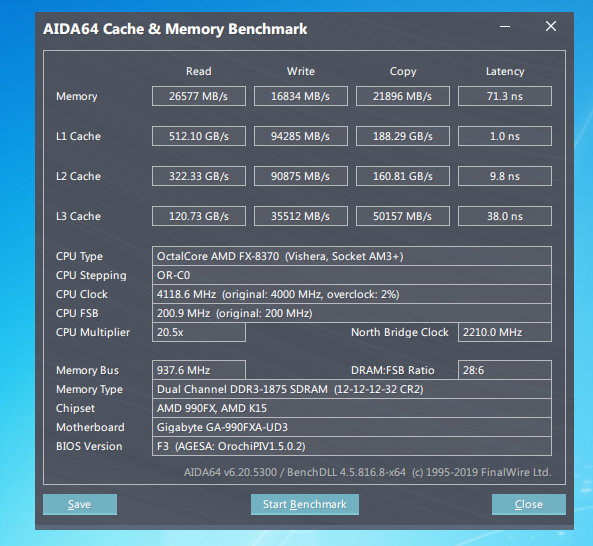Close window with the X icon

(551, 26)
